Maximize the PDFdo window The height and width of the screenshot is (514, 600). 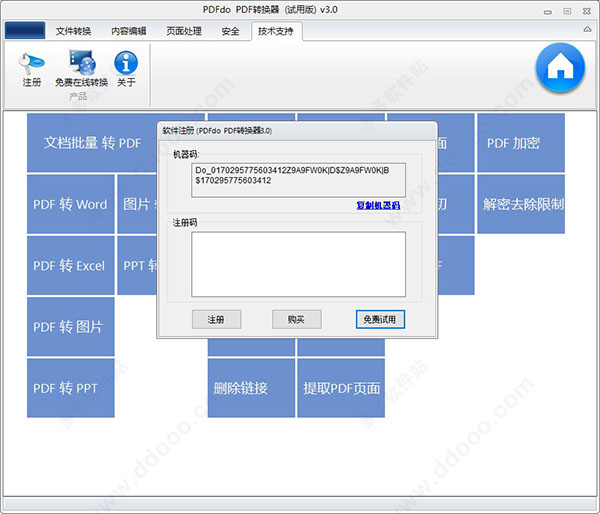567,11
